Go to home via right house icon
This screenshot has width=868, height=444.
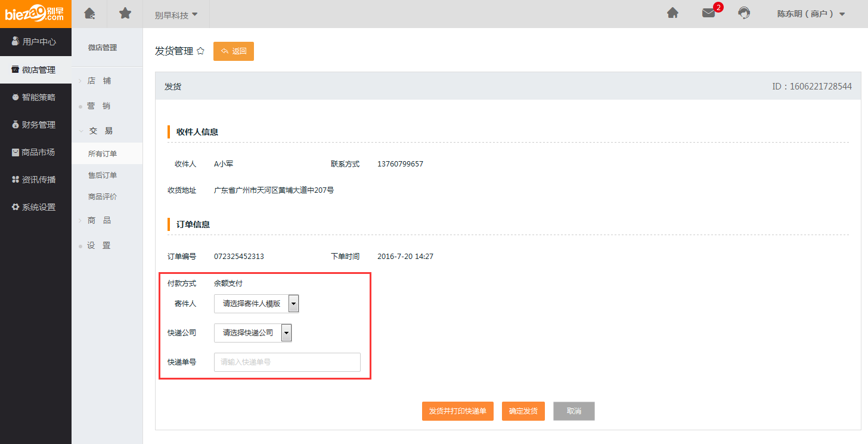(x=672, y=13)
